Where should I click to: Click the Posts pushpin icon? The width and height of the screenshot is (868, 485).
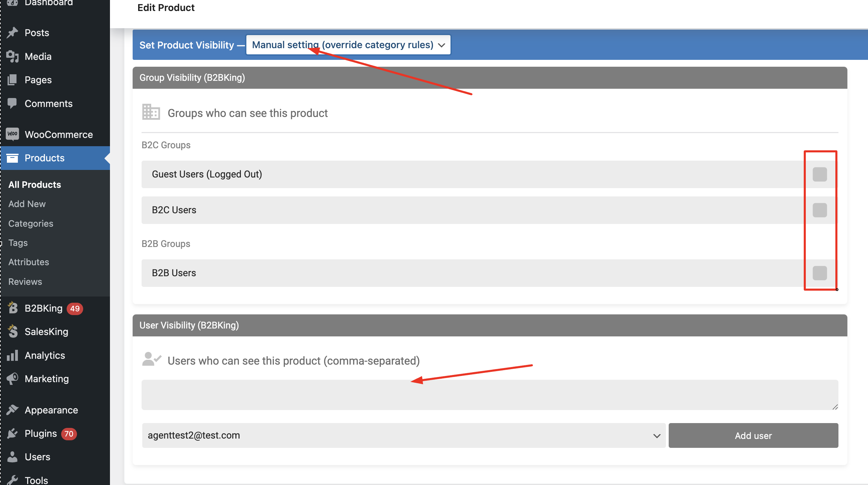click(x=13, y=33)
